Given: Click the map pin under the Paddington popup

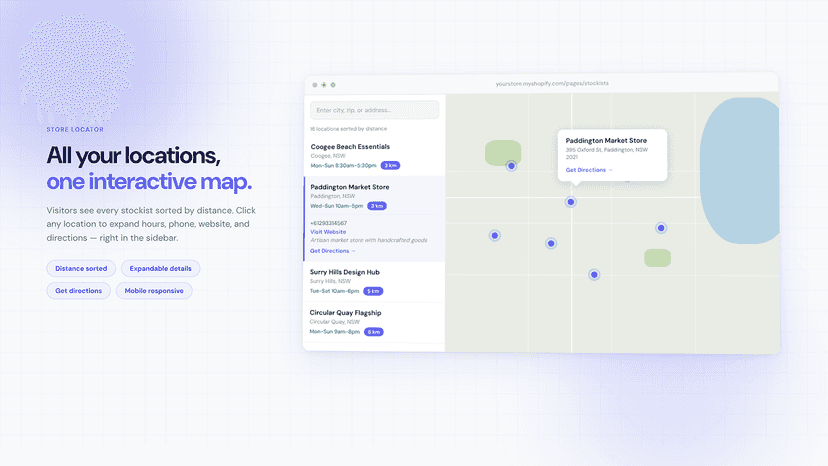Looking at the screenshot, I should pyautogui.click(x=571, y=202).
